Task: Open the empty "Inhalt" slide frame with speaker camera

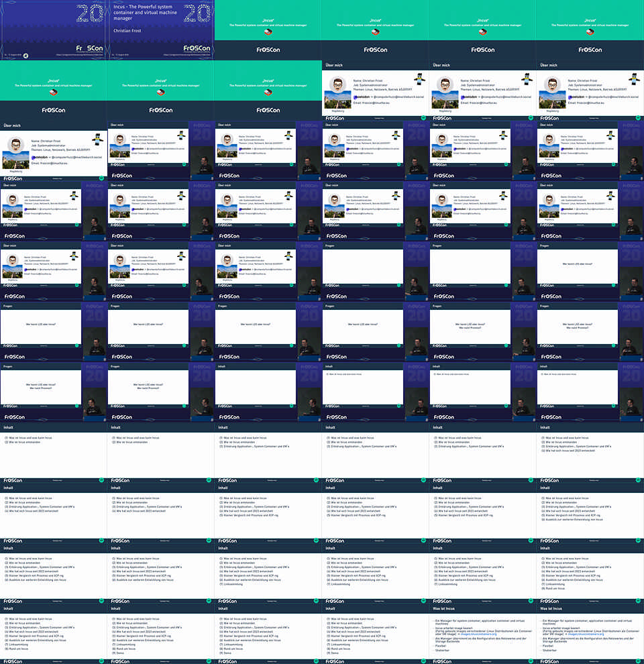Action: [x=268, y=392]
